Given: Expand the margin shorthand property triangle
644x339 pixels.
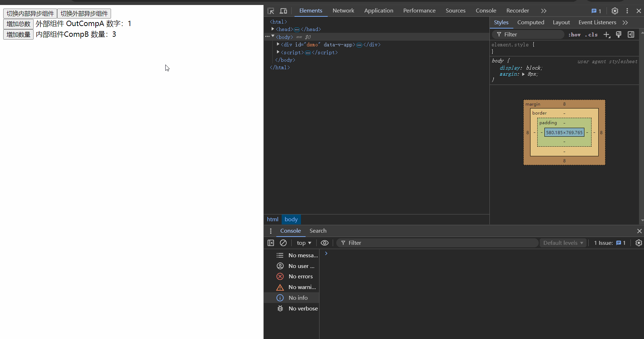Looking at the screenshot, I should click(523, 74).
